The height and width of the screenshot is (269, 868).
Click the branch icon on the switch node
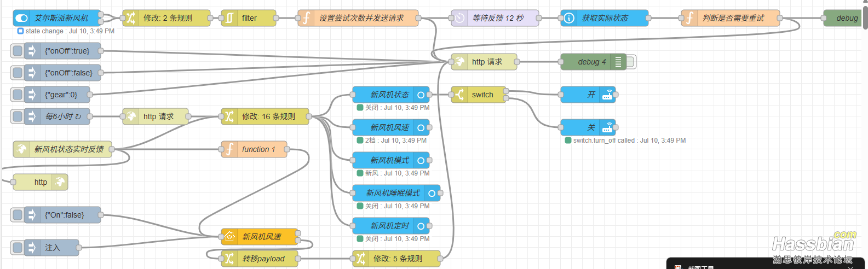[x=459, y=95]
